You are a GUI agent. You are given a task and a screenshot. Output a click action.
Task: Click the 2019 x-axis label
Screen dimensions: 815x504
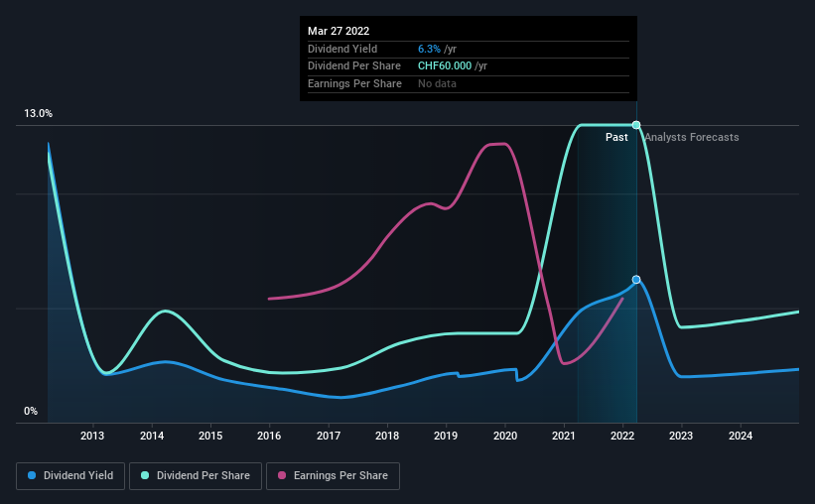[446, 436]
